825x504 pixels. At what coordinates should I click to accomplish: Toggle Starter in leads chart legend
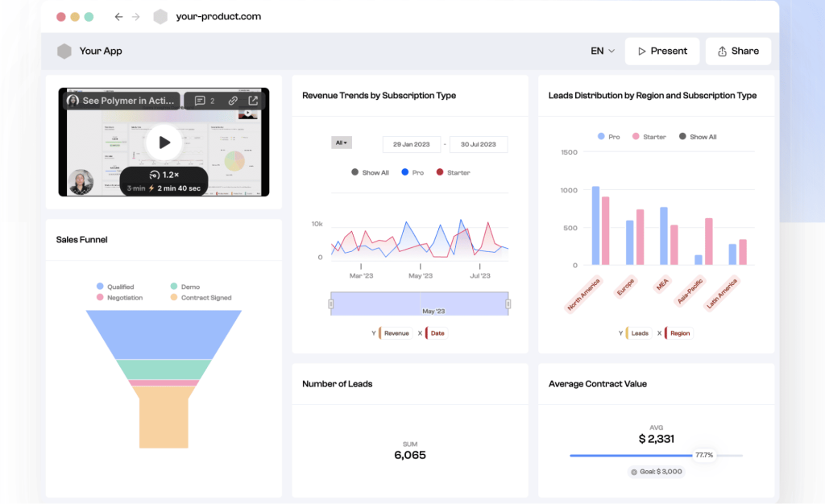click(649, 137)
